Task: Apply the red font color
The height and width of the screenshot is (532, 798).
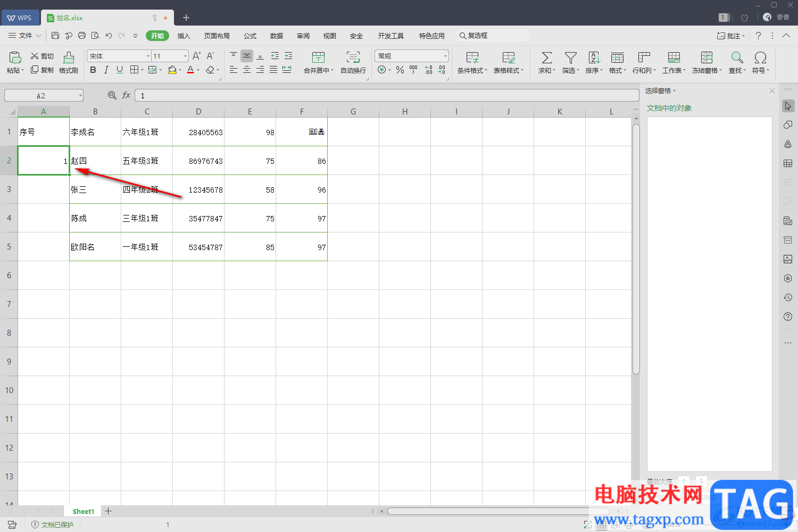Action: pyautogui.click(x=190, y=70)
